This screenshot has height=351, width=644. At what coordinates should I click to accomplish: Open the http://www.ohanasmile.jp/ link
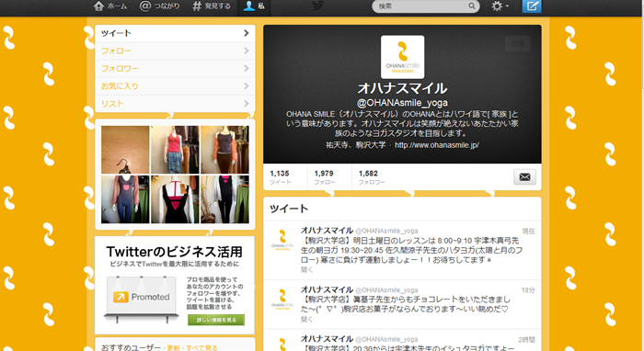coord(437,145)
